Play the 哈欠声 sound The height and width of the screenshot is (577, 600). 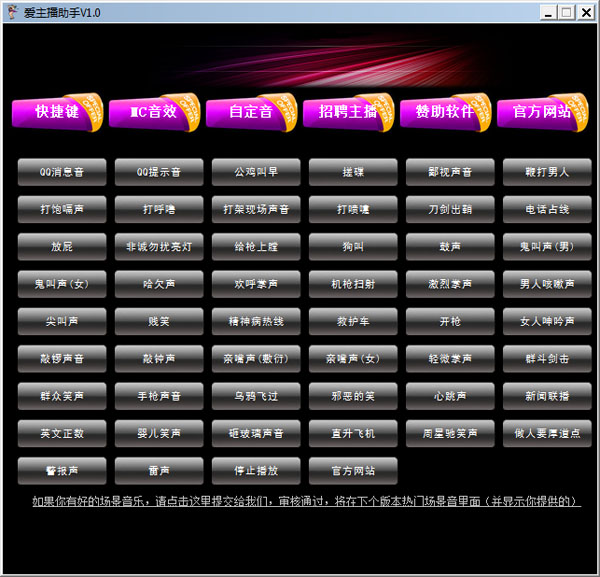point(159,284)
